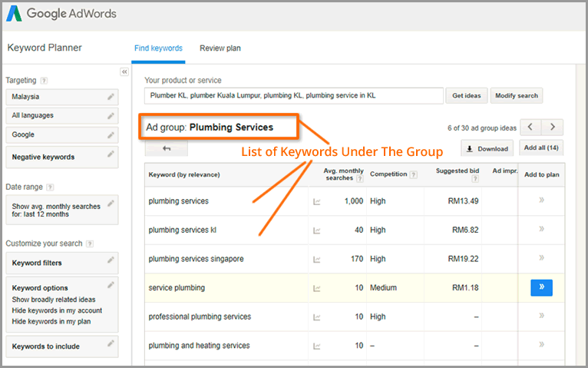Click the Get ideas button
This screenshot has width=588, height=368.
[x=467, y=96]
